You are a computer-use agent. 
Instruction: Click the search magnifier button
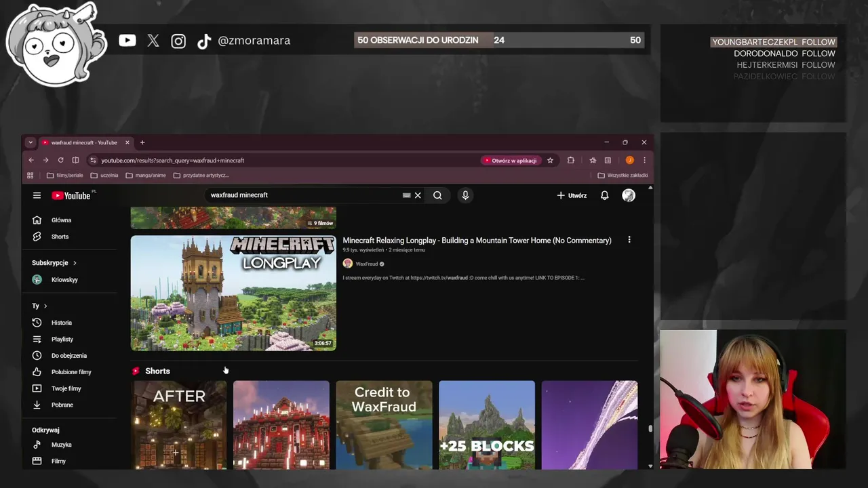(x=437, y=195)
